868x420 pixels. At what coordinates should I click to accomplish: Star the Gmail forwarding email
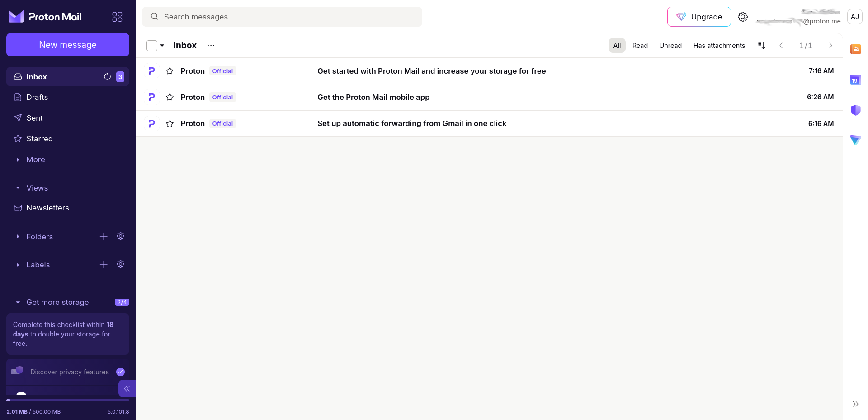pos(170,124)
